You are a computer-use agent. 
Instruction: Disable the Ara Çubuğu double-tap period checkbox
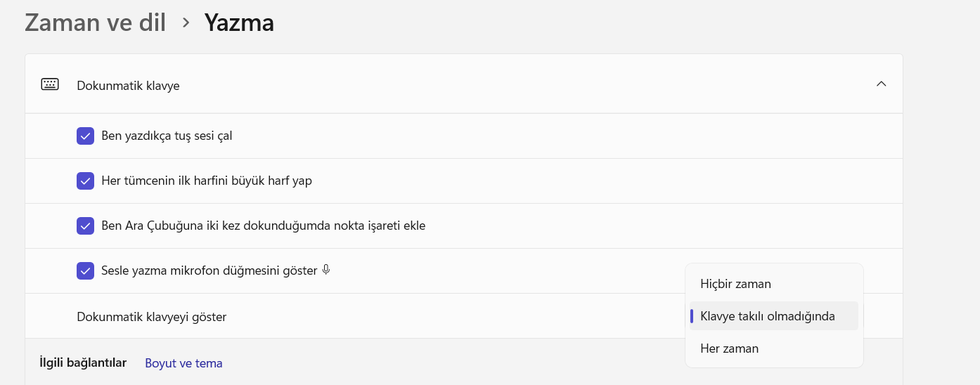[x=86, y=226]
